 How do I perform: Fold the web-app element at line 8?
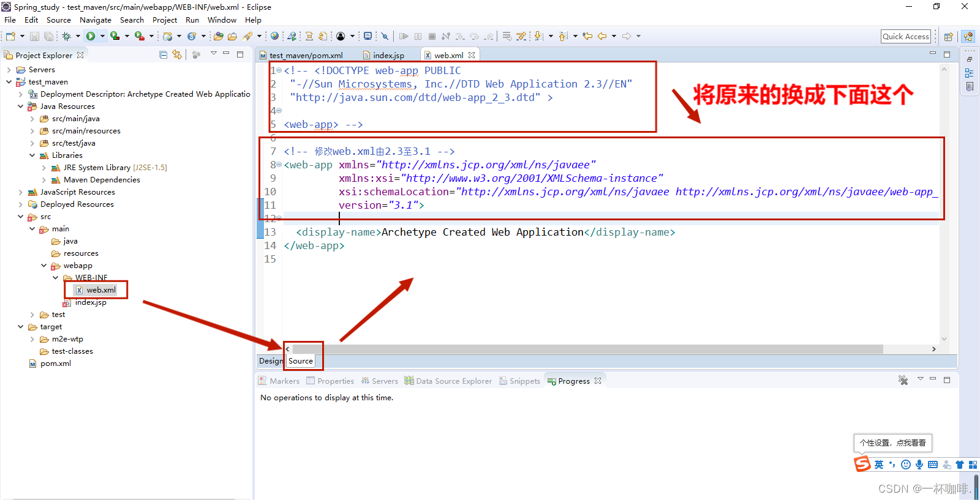(x=279, y=165)
